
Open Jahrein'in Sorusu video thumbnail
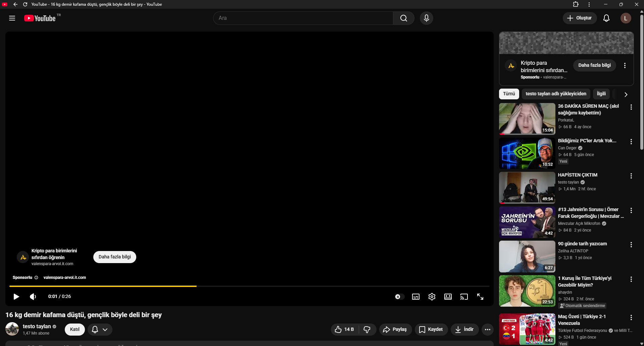(527, 222)
